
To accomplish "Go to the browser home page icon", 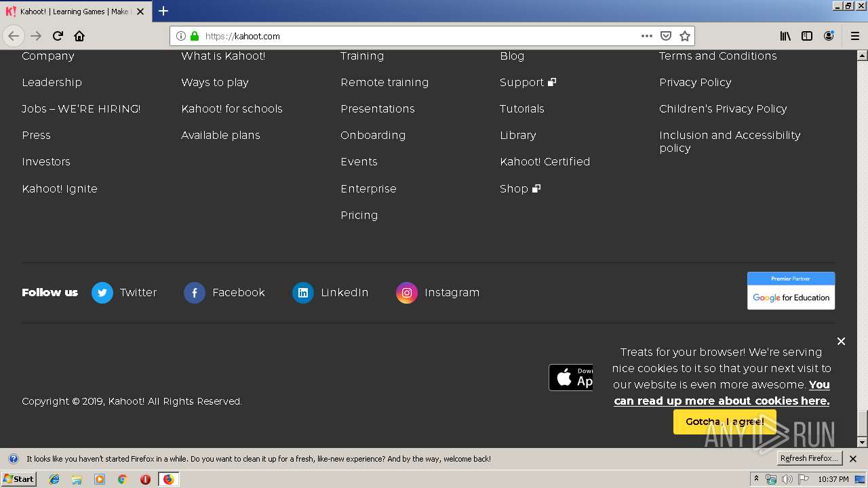I will [x=79, y=36].
